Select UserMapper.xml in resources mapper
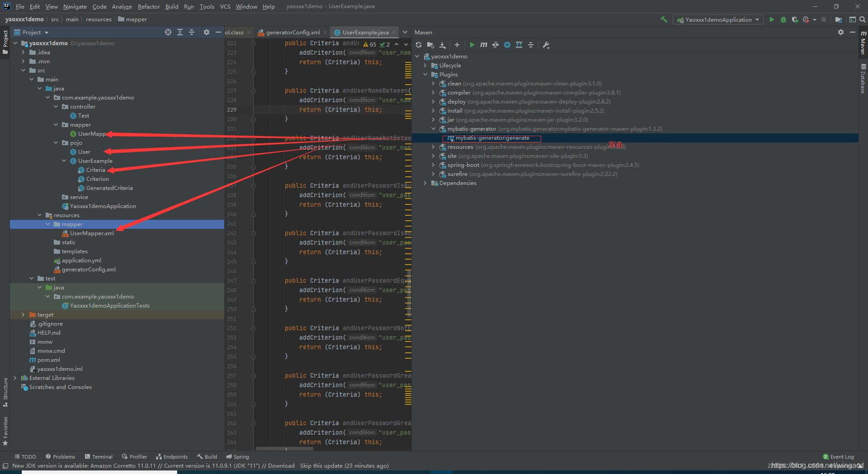Screen dimensions: 868x474 92,233
